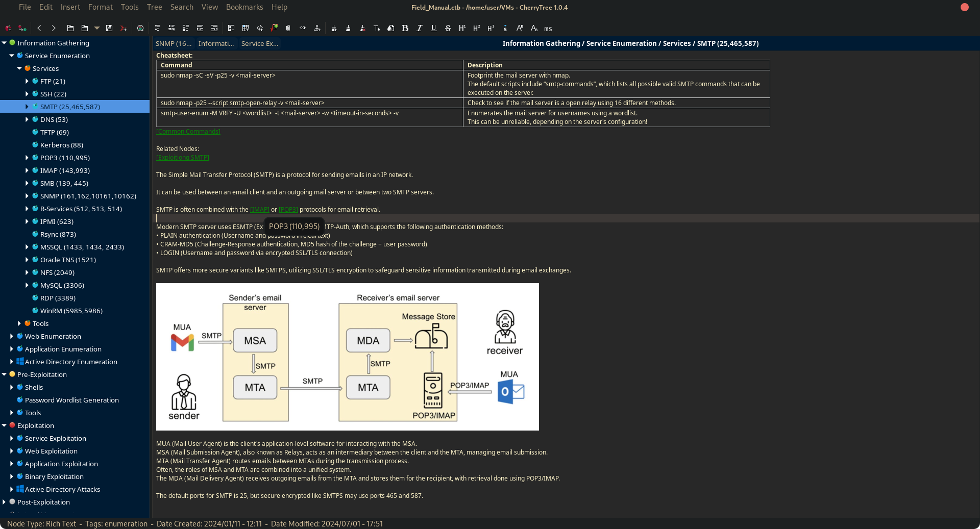Screen dimensions: 980x529
Task: Insert an image via the toolbar icon
Action: coord(231,29)
